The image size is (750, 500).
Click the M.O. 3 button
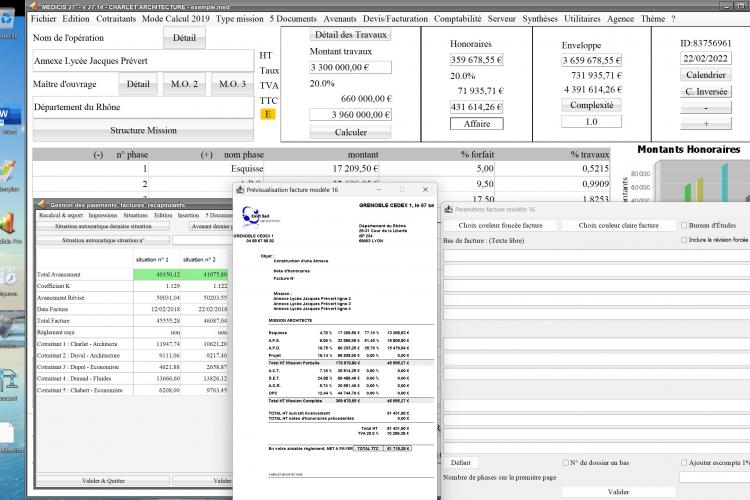tap(232, 84)
